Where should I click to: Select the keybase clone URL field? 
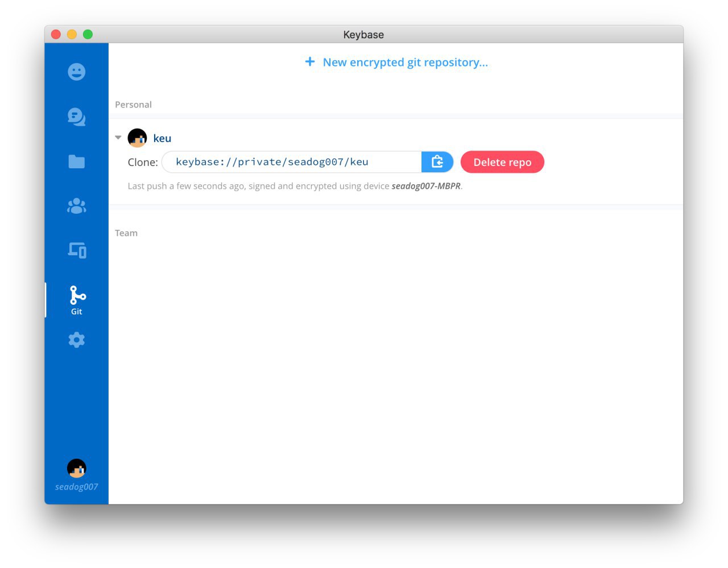coord(292,162)
